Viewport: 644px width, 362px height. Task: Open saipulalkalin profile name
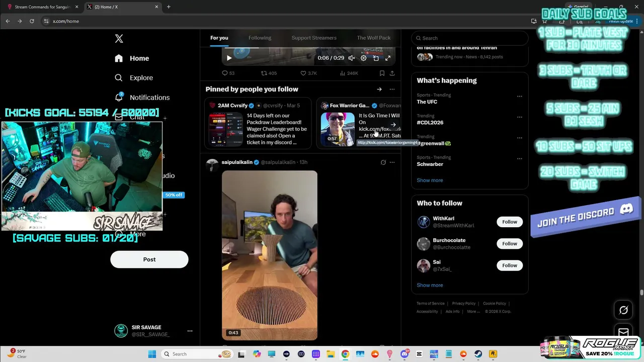click(237, 162)
